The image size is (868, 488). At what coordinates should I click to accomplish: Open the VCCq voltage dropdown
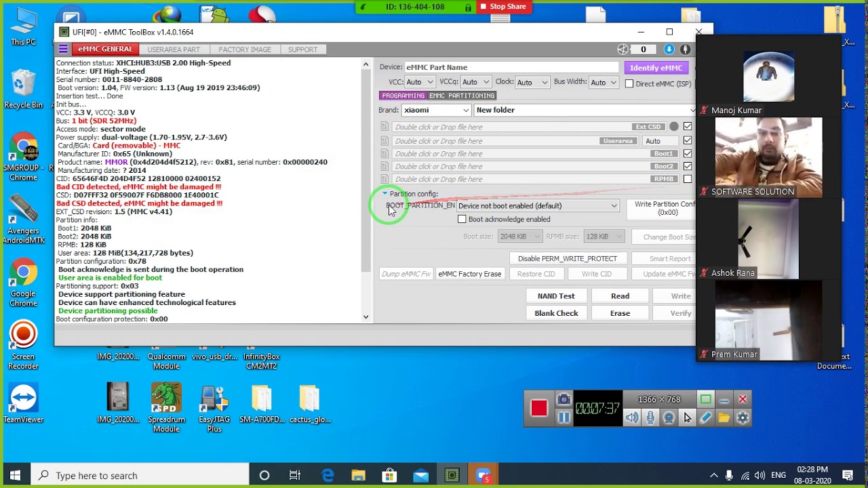click(x=476, y=82)
